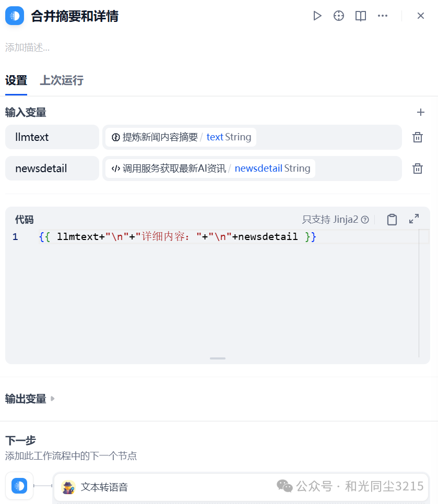Edit the llmtext variable name field
The height and width of the screenshot is (504, 438).
coord(52,137)
